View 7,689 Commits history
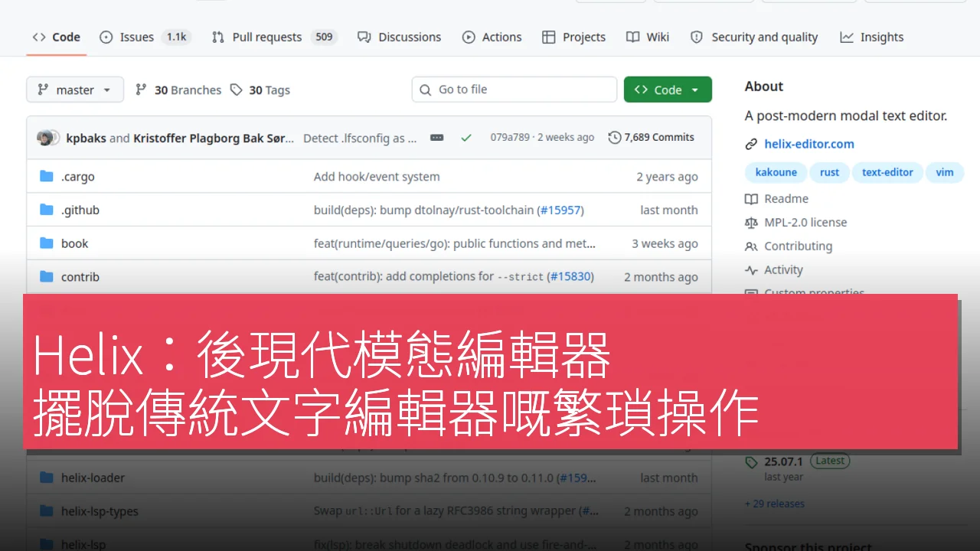The image size is (980, 551). (651, 138)
